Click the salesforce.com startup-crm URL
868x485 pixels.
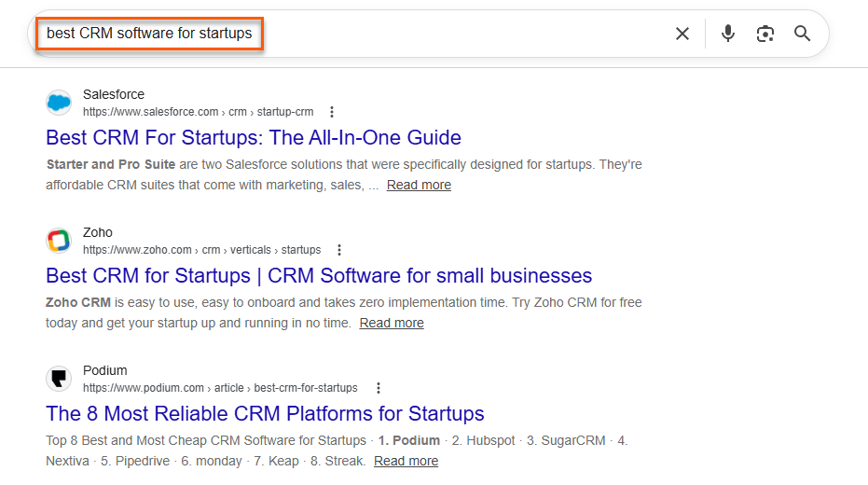199,112
